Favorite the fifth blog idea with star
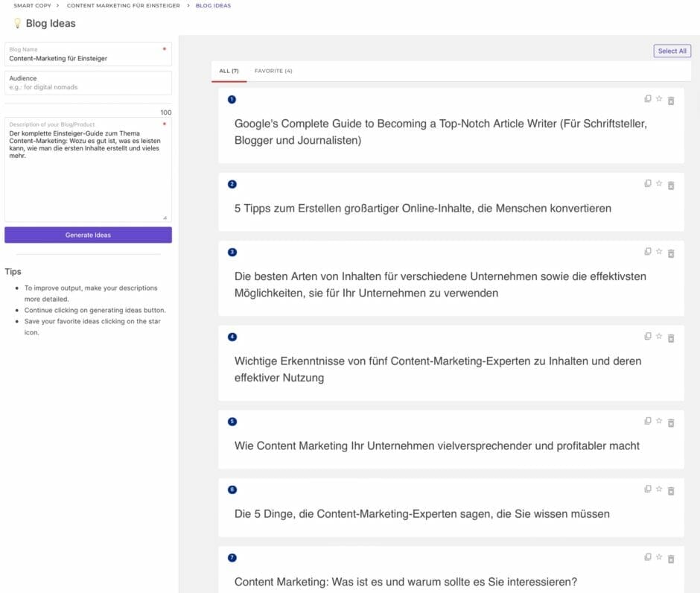This screenshot has height=593, width=700. click(x=659, y=422)
